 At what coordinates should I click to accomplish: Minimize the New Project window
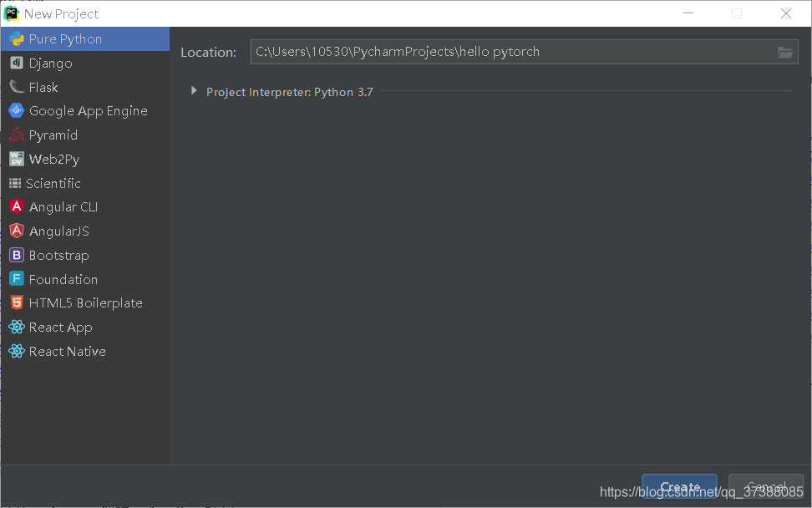pos(688,13)
